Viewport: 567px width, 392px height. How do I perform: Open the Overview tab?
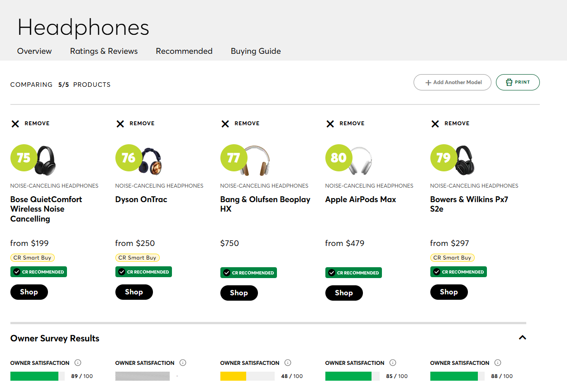tap(34, 51)
